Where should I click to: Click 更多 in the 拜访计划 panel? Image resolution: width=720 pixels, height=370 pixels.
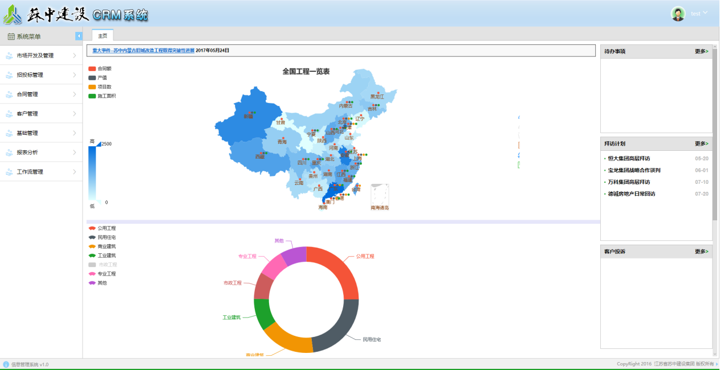point(701,144)
